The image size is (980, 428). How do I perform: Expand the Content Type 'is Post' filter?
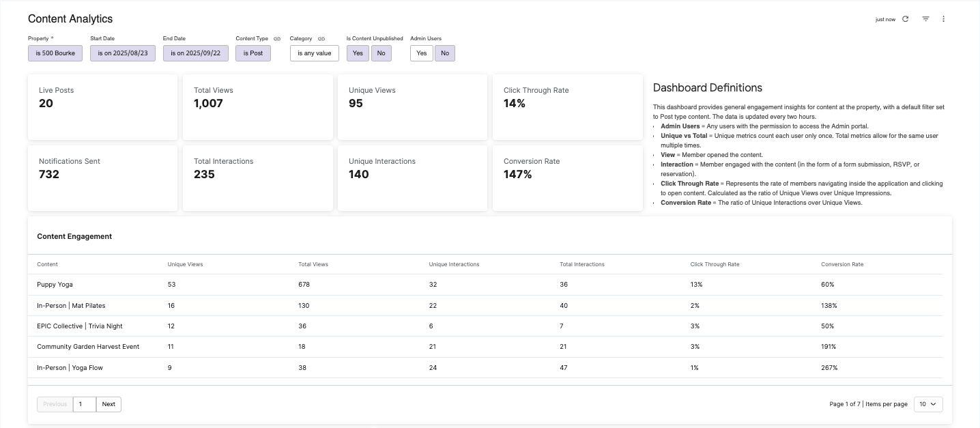click(253, 53)
